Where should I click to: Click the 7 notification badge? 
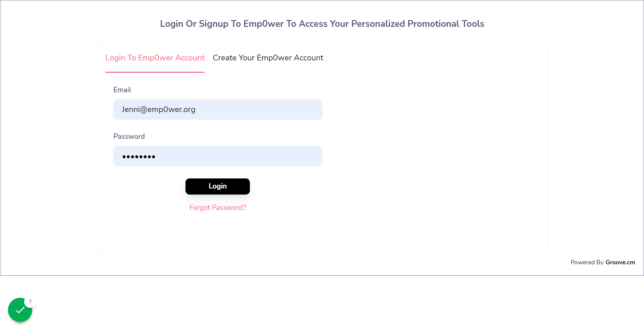tap(30, 302)
